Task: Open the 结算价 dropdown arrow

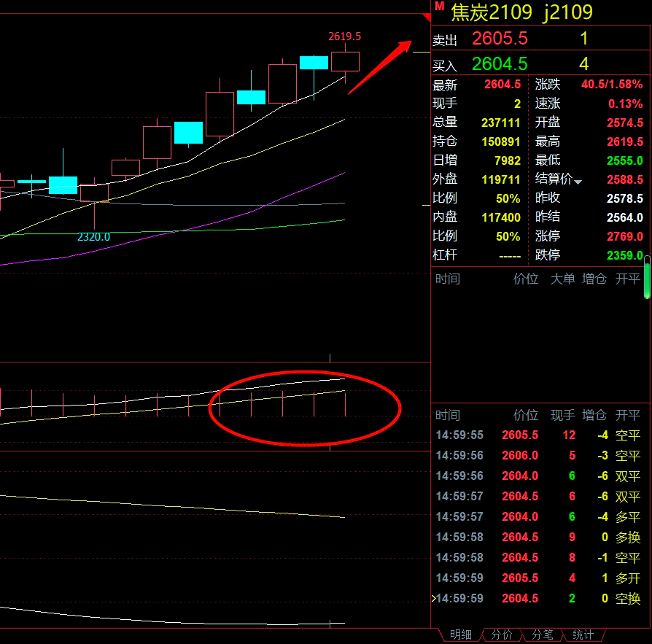Action: pos(578,182)
